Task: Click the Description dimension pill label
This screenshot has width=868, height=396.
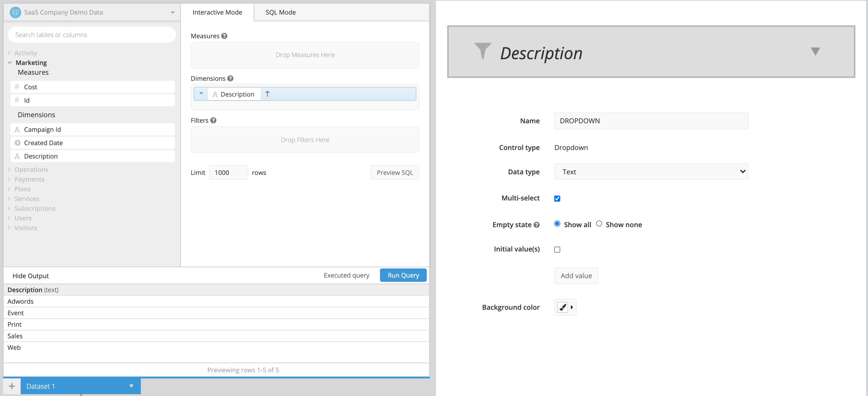Action: click(x=235, y=94)
